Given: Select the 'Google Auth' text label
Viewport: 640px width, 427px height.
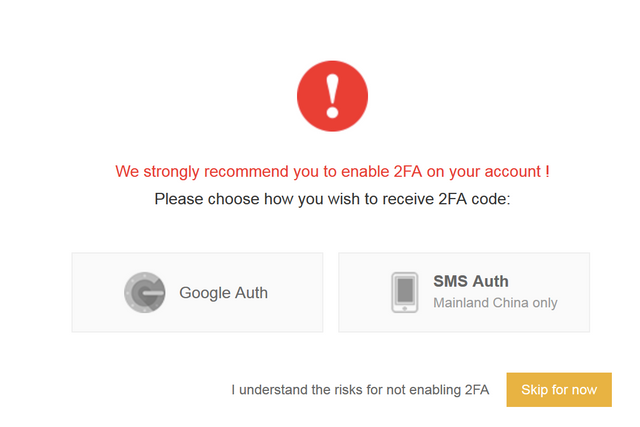Looking at the screenshot, I should (224, 293).
